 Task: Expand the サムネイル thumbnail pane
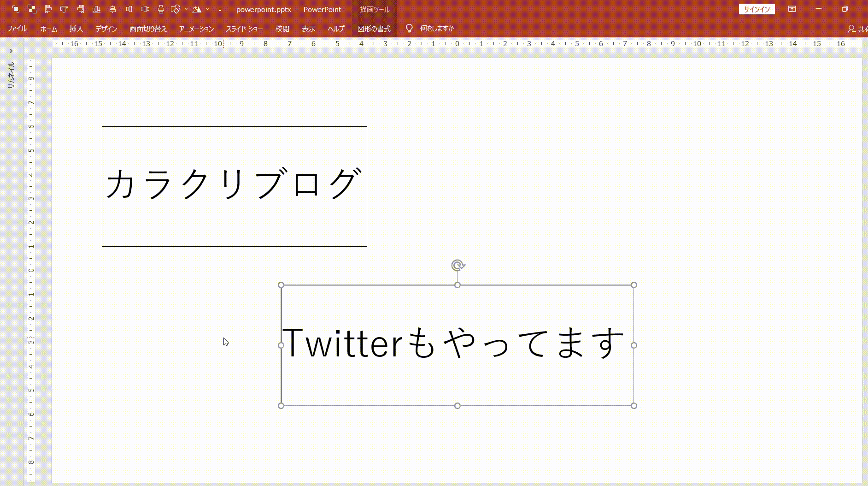point(11,51)
